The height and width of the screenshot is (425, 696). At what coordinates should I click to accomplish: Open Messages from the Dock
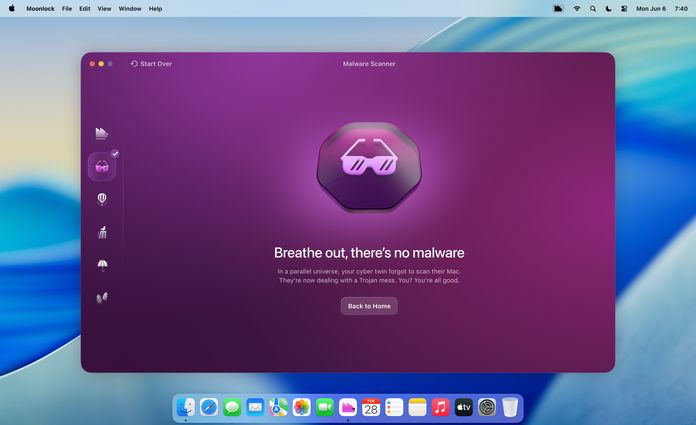[232, 407]
